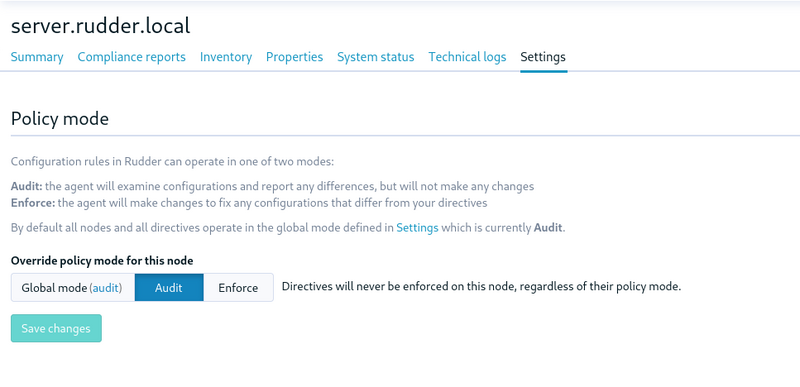Screen dimensions: 800x387
Task: Switch node policy mode to Enforce
Action: (238, 288)
